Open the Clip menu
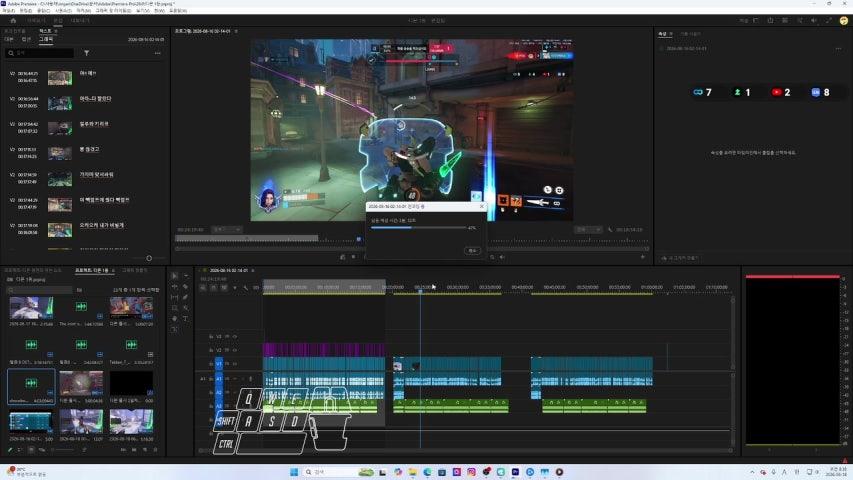 (44, 11)
